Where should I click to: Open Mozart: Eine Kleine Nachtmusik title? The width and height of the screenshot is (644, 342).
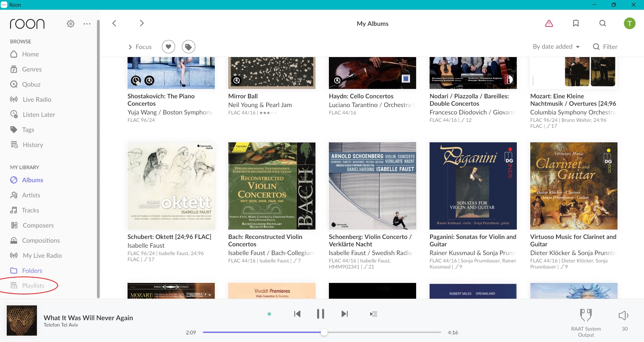point(573,100)
